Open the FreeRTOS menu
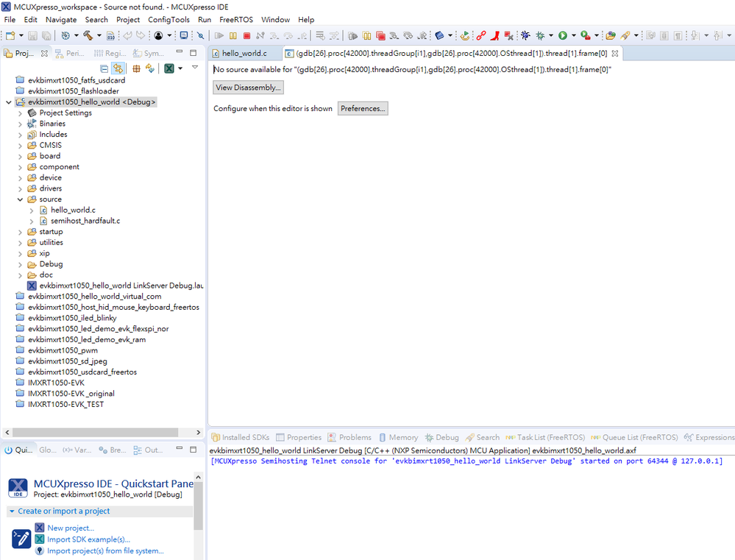735x560 pixels. pos(235,20)
